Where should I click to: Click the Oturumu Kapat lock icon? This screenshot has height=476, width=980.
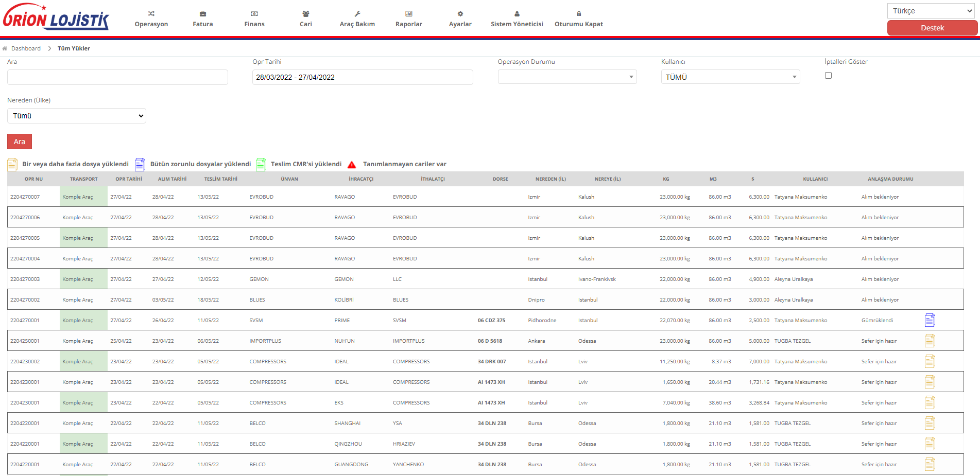pyautogui.click(x=579, y=14)
